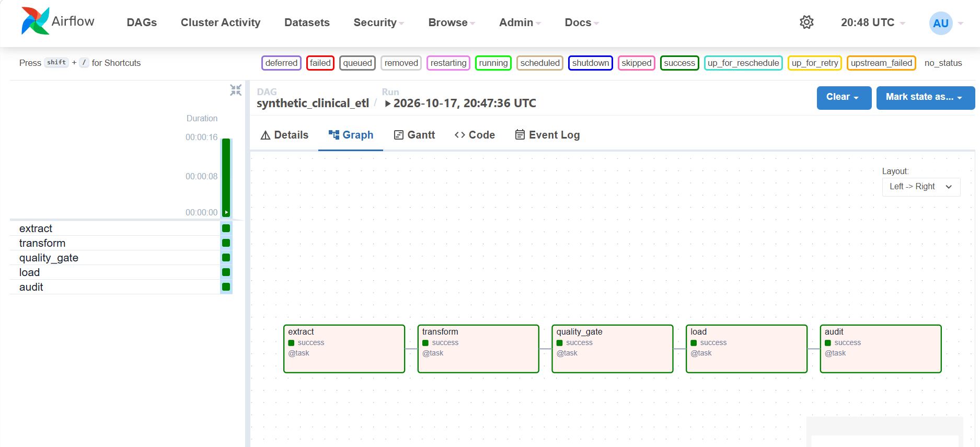980x447 pixels.
Task: Switch to the Details tab
Action: click(x=284, y=135)
